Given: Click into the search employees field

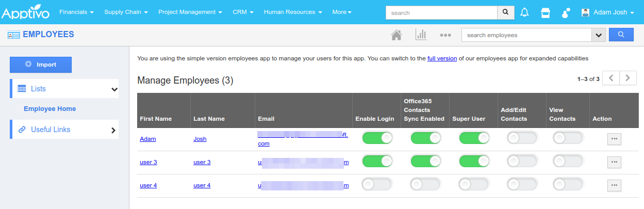Looking at the screenshot, I should (526, 35).
